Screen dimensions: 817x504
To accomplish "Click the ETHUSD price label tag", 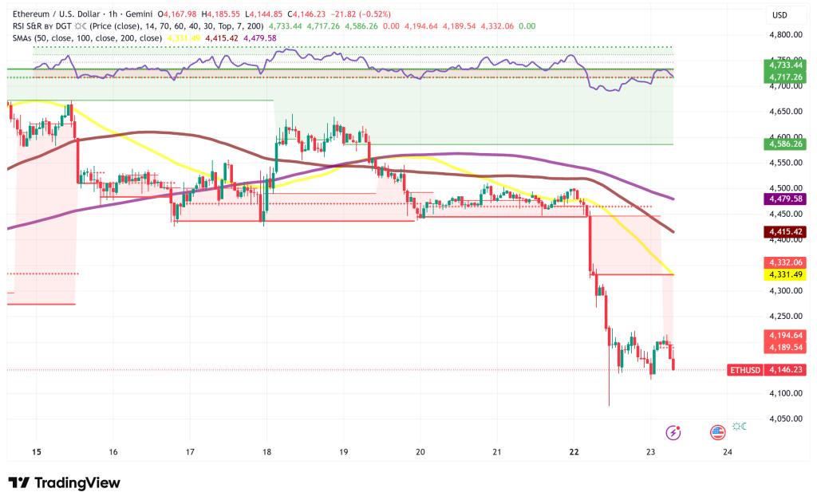I will pos(745,370).
